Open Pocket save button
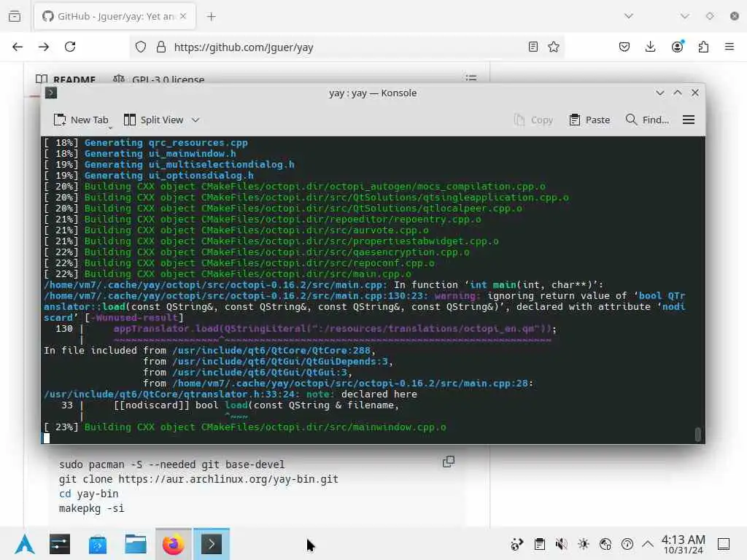 point(624,47)
